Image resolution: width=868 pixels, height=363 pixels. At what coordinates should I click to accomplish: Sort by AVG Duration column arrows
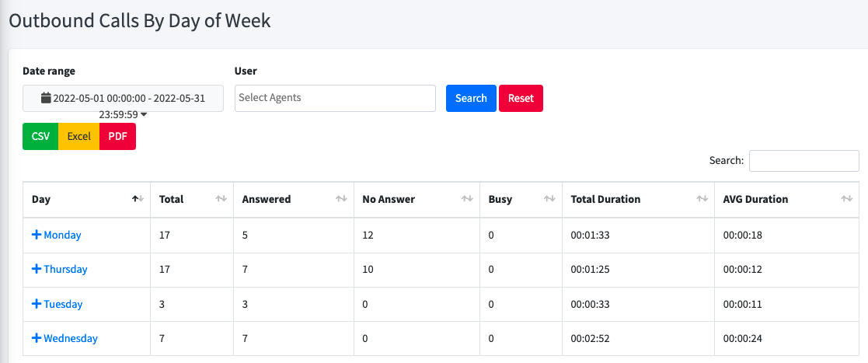pyautogui.click(x=846, y=199)
